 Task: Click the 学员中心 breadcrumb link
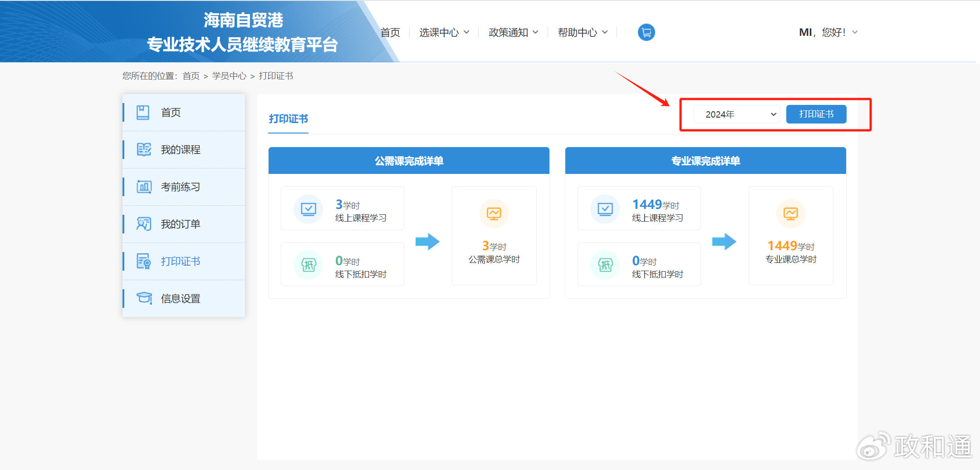(x=229, y=76)
